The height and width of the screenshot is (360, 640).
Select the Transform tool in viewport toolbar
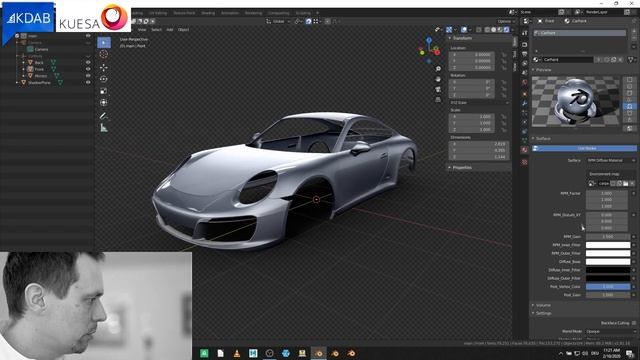(104, 102)
